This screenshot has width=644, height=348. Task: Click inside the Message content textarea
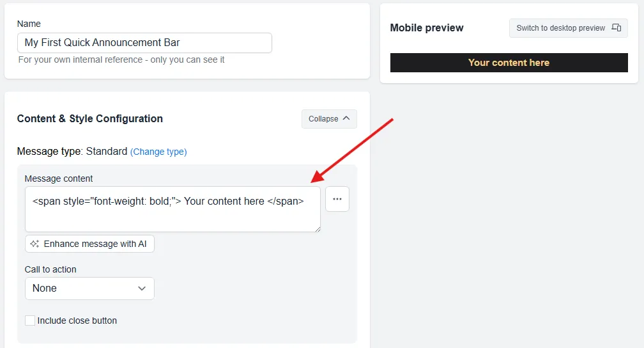point(172,209)
